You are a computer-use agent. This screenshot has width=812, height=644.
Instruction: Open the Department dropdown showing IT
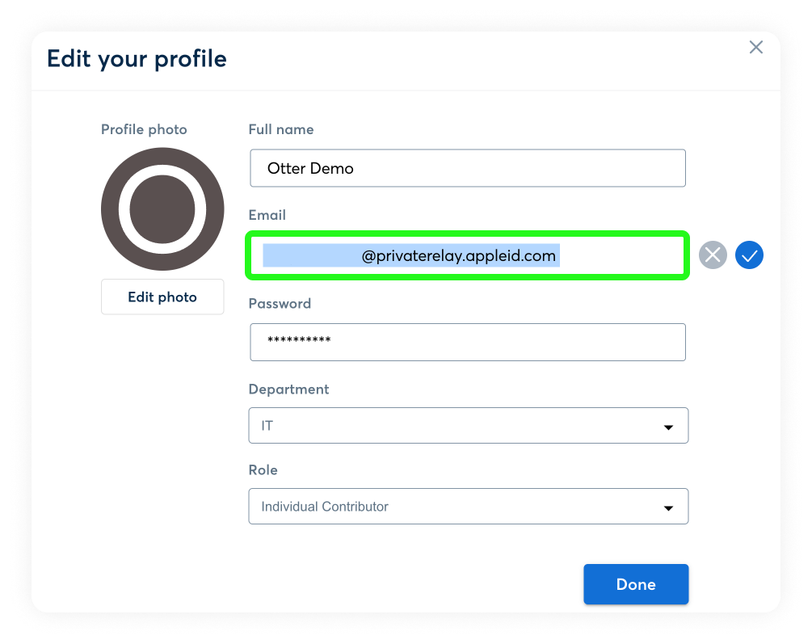468,425
